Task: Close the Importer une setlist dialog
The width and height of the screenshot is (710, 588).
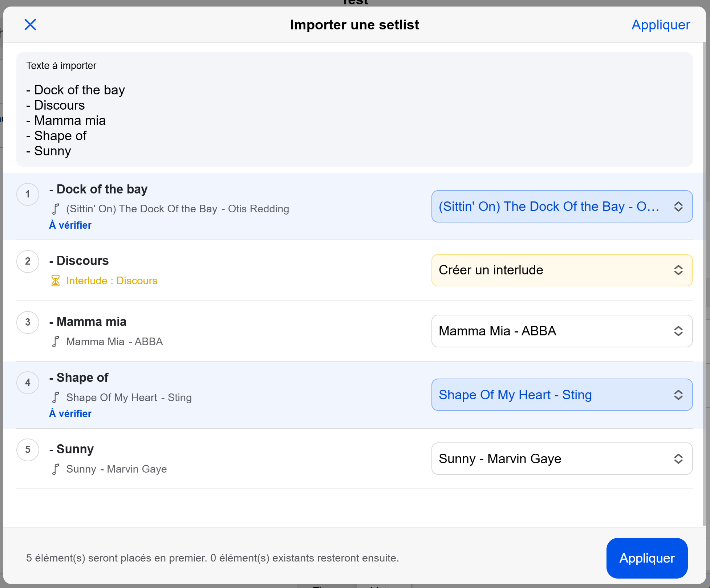Action: pyautogui.click(x=30, y=25)
